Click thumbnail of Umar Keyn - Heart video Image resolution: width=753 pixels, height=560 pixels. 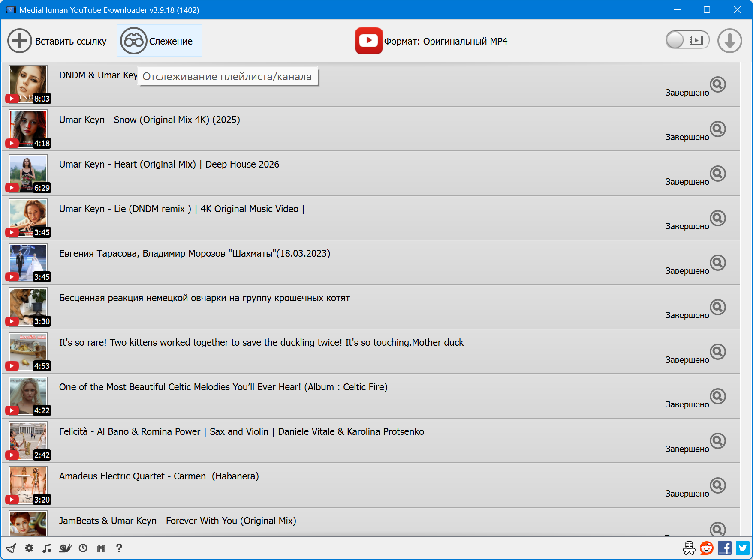click(x=28, y=174)
